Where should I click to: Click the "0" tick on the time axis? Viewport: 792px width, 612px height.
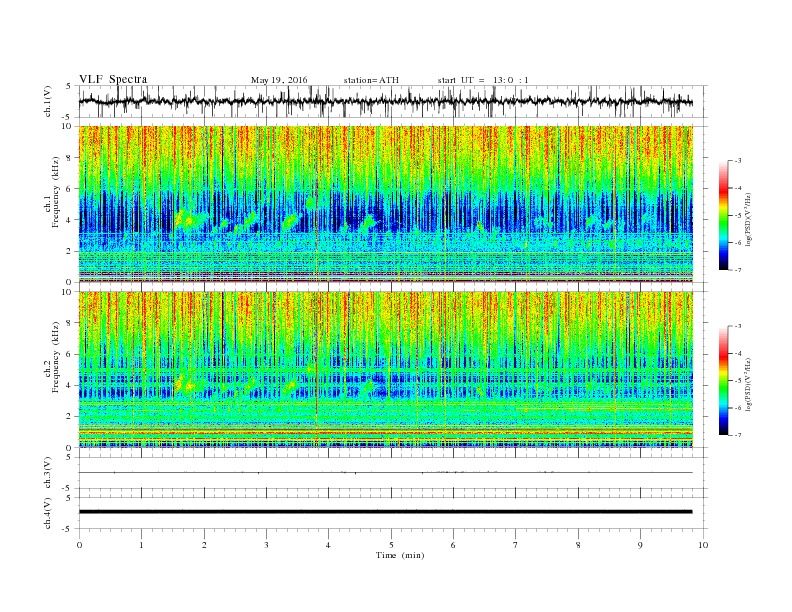(x=79, y=545)
